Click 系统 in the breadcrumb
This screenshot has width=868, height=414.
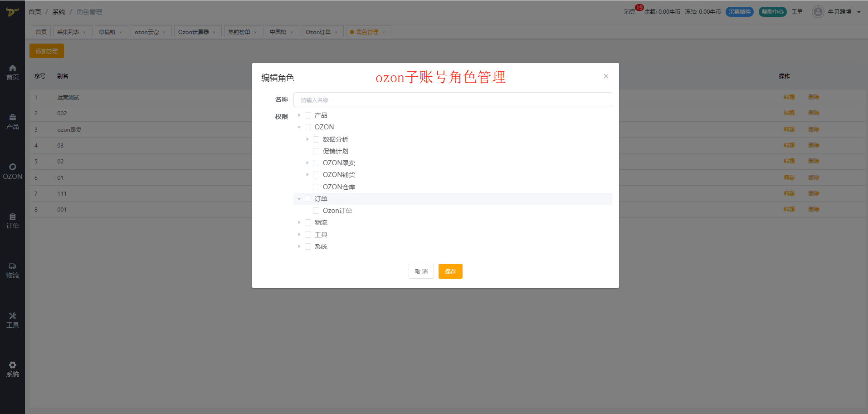point(59,12)
